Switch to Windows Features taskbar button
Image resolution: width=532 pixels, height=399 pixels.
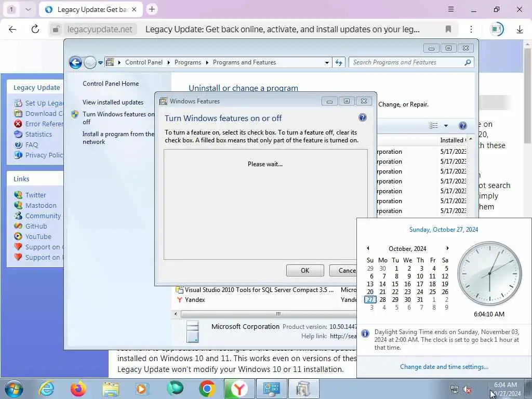click(303, 389)
